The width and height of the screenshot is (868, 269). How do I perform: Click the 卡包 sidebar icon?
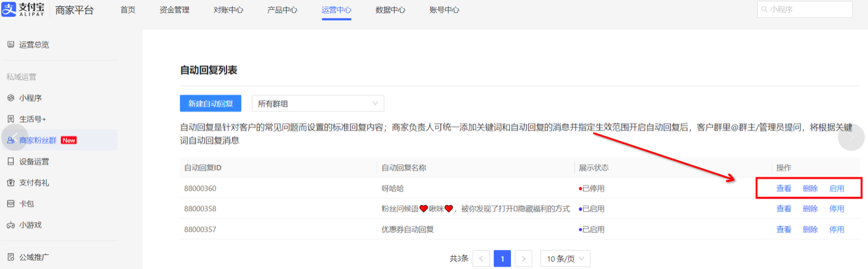click(x=10, y=204)
